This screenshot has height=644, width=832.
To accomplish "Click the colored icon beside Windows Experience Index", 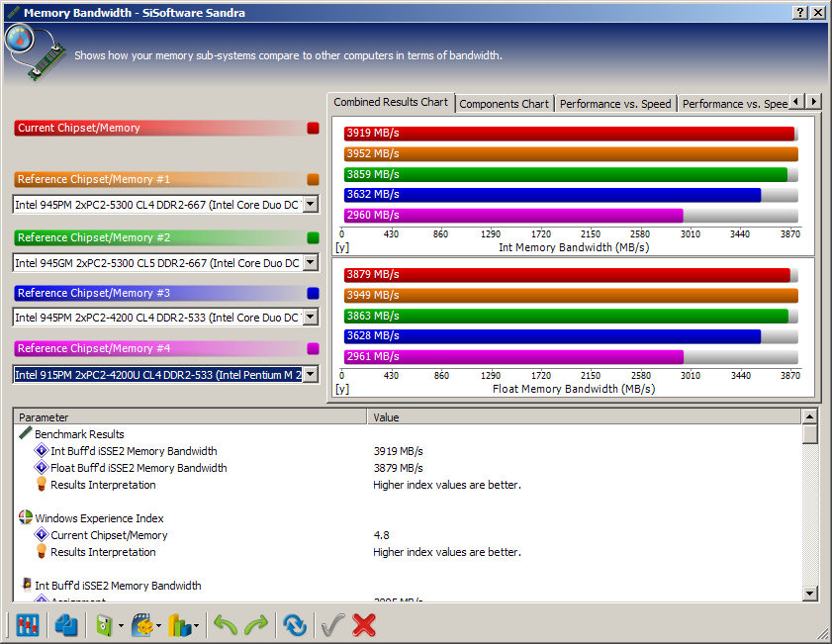I will tap(25, 517).
